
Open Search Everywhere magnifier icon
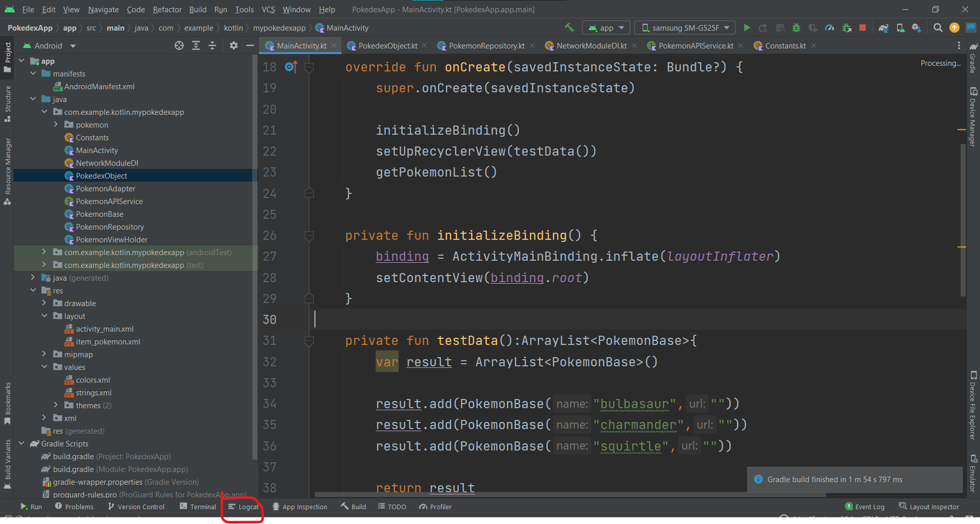click(x=938, y=28)
